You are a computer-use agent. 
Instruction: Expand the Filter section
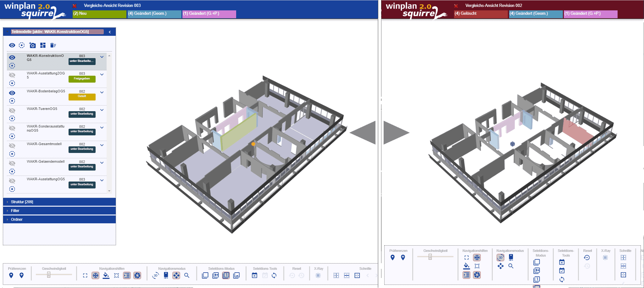(x=59, y=211)
